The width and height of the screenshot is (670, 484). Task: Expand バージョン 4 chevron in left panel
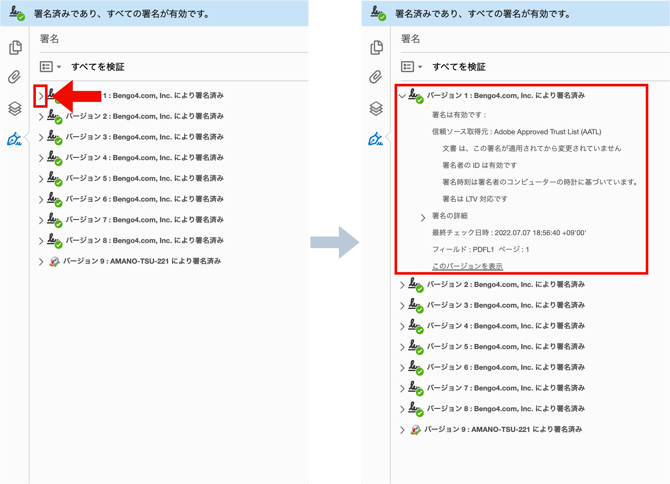click(x=41, y=158)
